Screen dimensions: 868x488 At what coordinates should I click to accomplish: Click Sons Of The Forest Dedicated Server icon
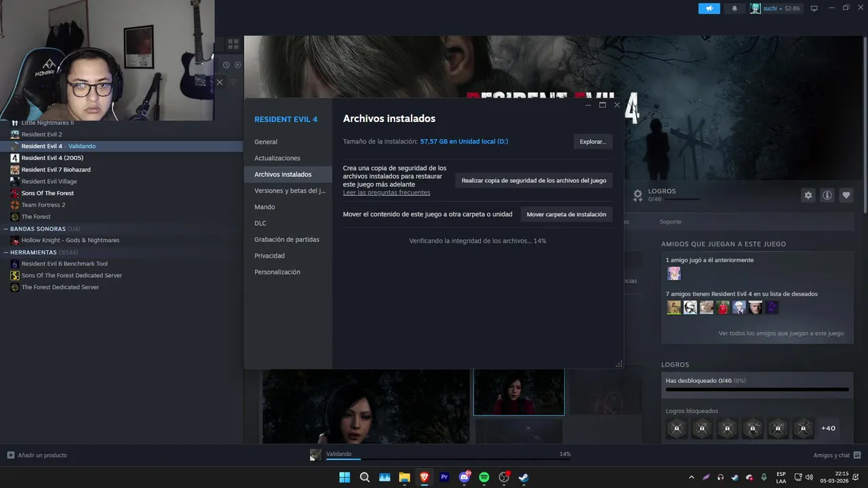click(x=15, y=275)
